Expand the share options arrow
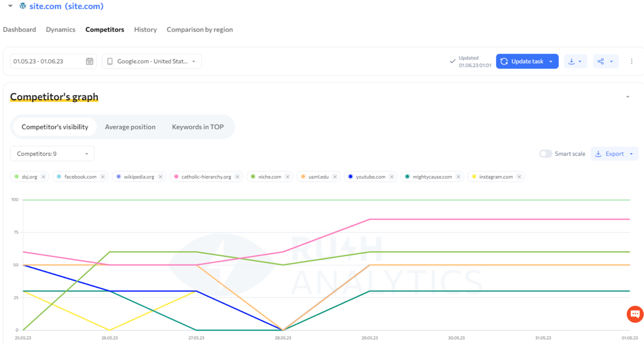Image resolution: width=644 pixels, height=344 pixels. pyautogui.click(x=611, y=62)
